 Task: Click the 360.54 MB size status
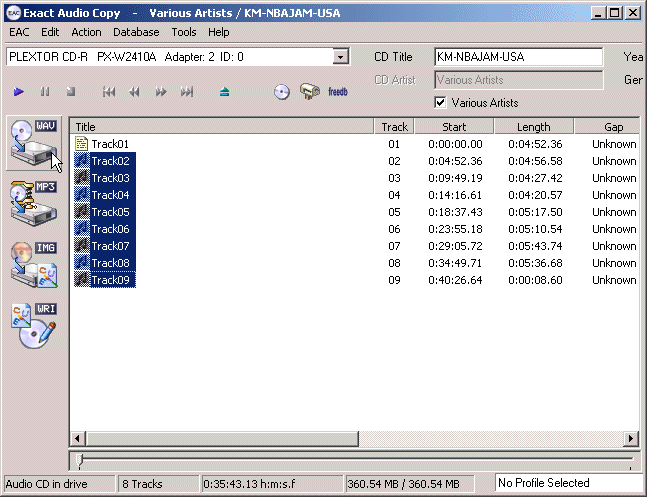click(410, 483)
